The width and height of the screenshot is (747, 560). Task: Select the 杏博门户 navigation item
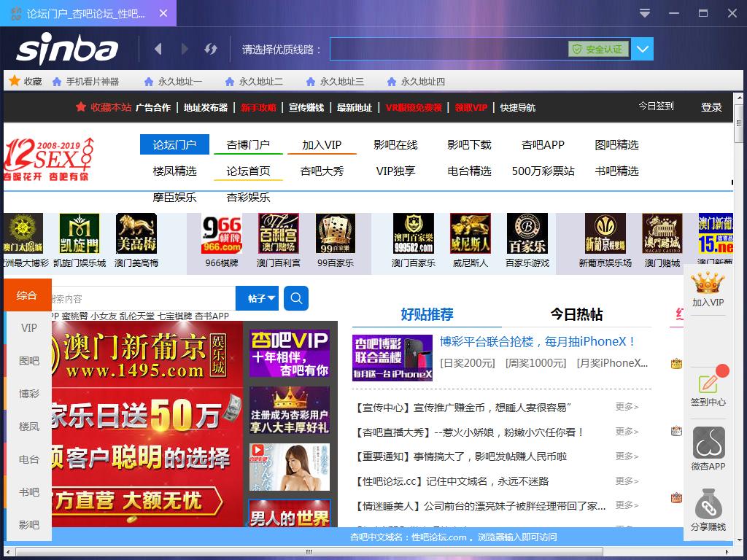coord(248,145)
